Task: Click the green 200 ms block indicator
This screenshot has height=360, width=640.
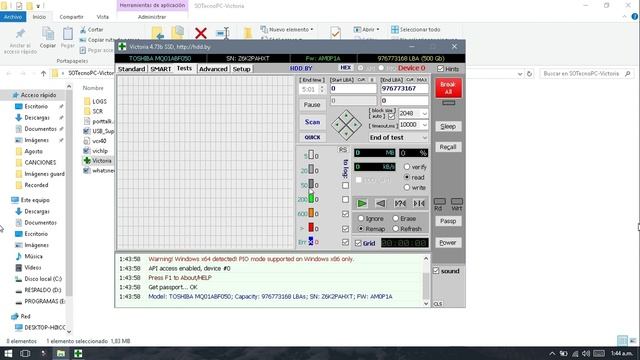Action: [311, 199]
